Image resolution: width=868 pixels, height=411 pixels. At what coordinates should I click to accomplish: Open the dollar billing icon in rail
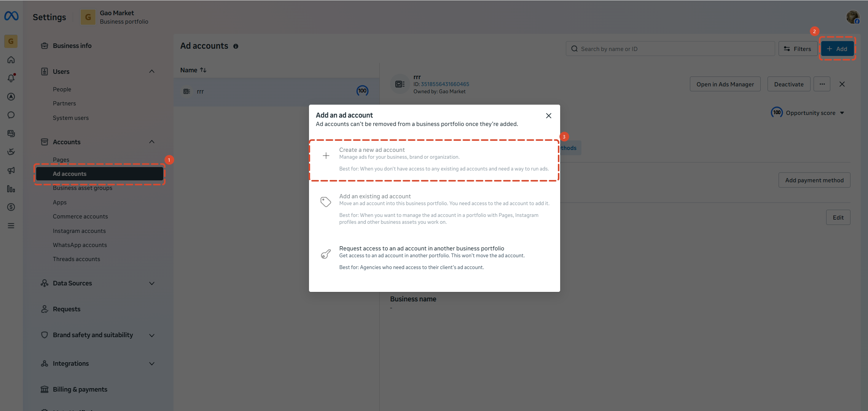point(11,207)
